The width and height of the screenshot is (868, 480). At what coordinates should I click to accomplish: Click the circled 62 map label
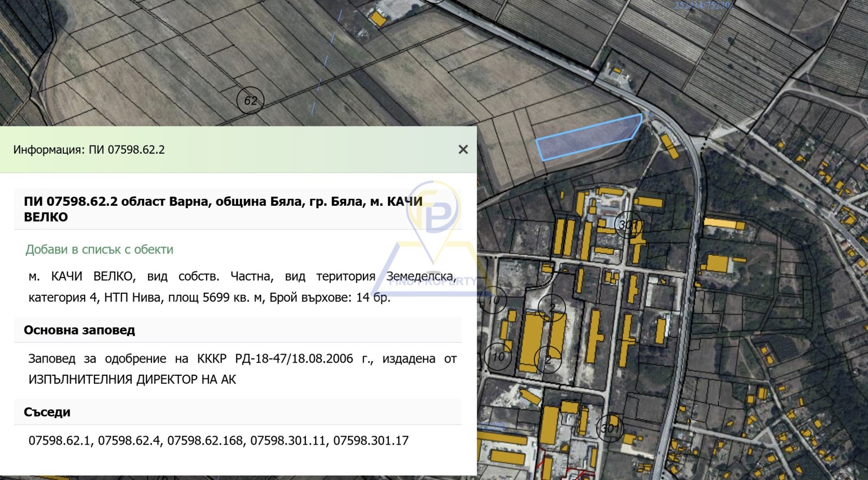point(250,100)
